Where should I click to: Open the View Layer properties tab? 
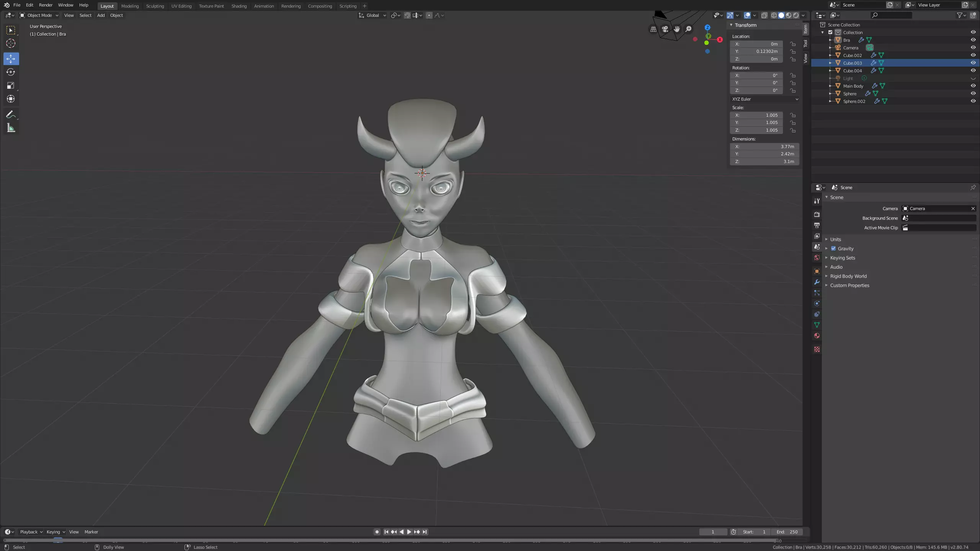point(817,236)
